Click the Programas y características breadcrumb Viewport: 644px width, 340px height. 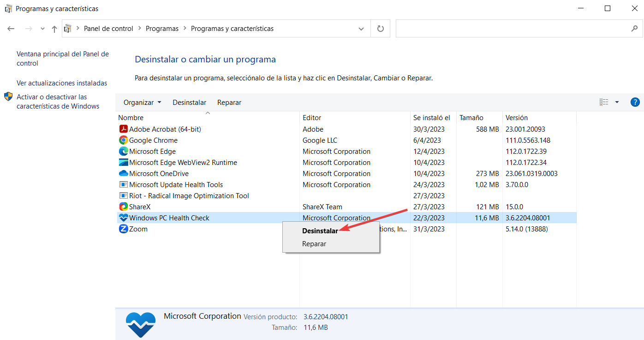[232, 29]
